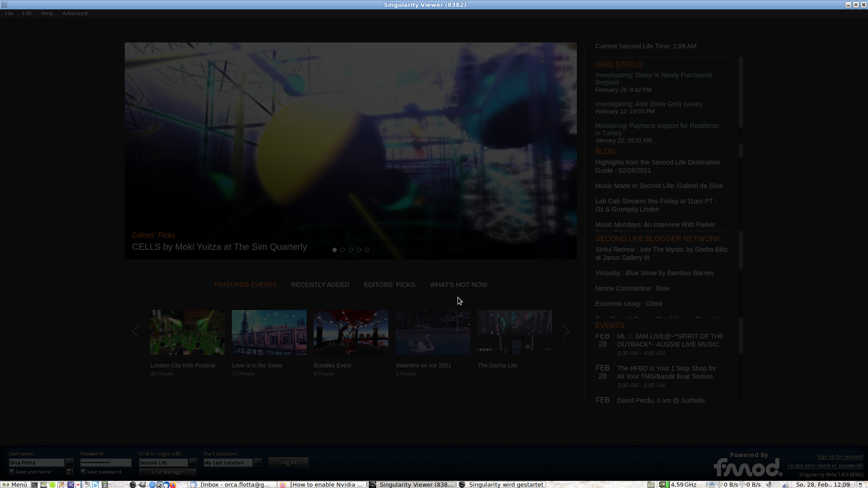Open London City Irish Festival thumbnail
Screen dimensions: 868x488
click(x=187, y=332)
